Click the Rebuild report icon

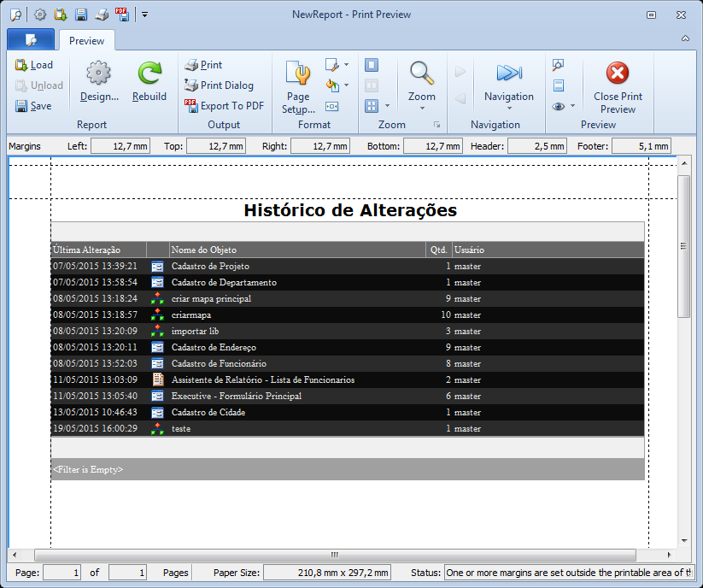tap(149, 82)
